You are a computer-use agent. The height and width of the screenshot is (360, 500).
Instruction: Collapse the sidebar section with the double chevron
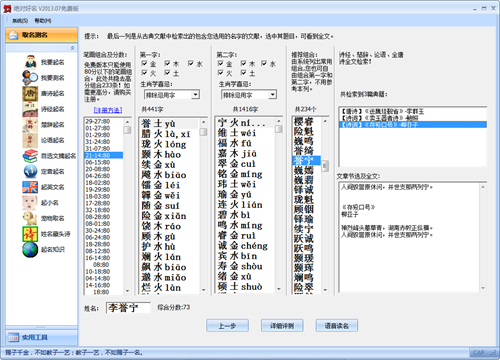coord(72,48)
